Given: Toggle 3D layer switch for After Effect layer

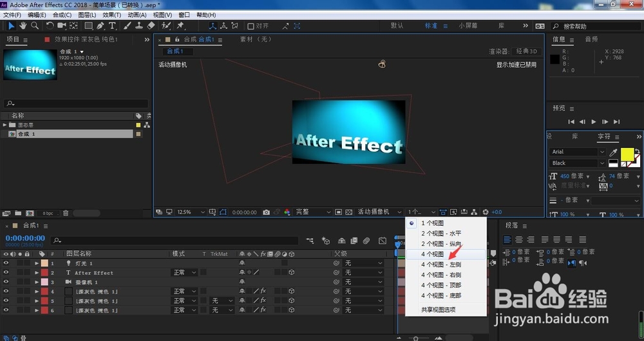Looking at the screenshot, I should [292, 272].
